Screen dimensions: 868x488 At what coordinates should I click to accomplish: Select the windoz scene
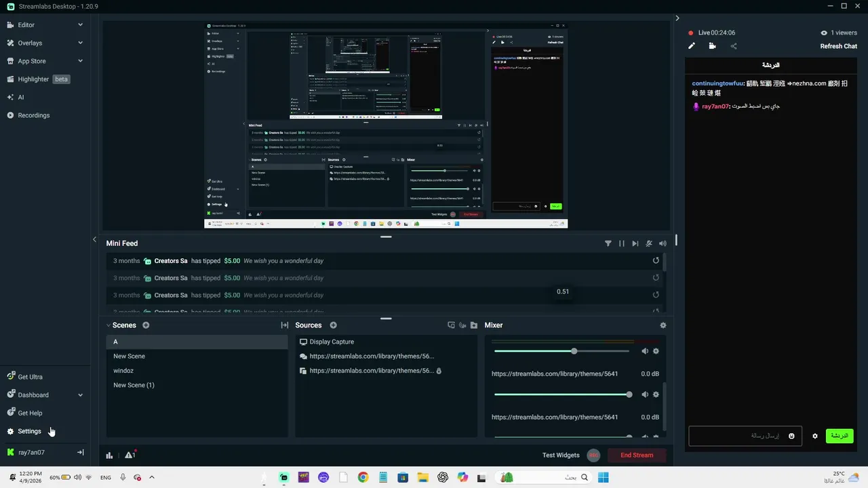click(197, 371)
